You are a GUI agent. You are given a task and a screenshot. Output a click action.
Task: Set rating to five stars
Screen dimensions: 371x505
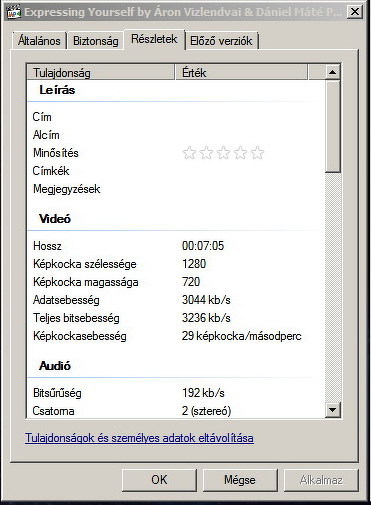(x=257, y=153)
